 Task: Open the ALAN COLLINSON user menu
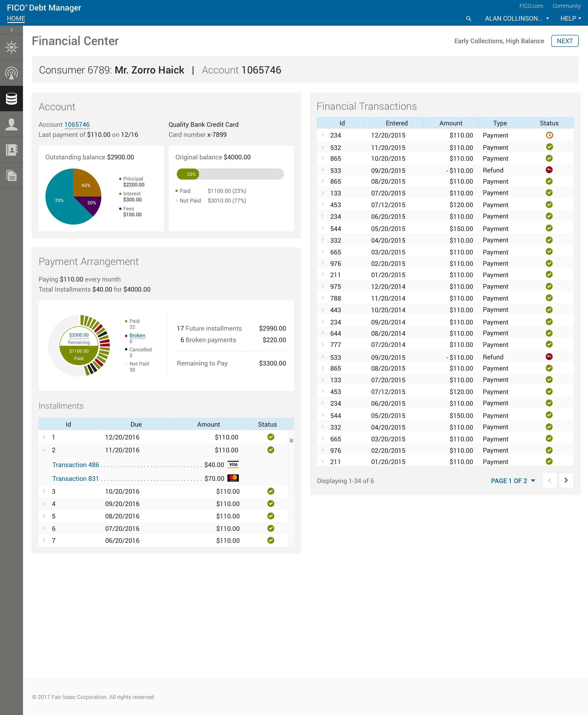coord(517,19)
